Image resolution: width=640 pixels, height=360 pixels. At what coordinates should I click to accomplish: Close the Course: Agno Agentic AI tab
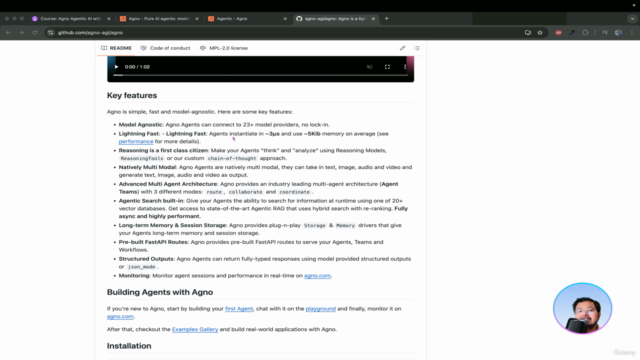click(x=109, y=19)
